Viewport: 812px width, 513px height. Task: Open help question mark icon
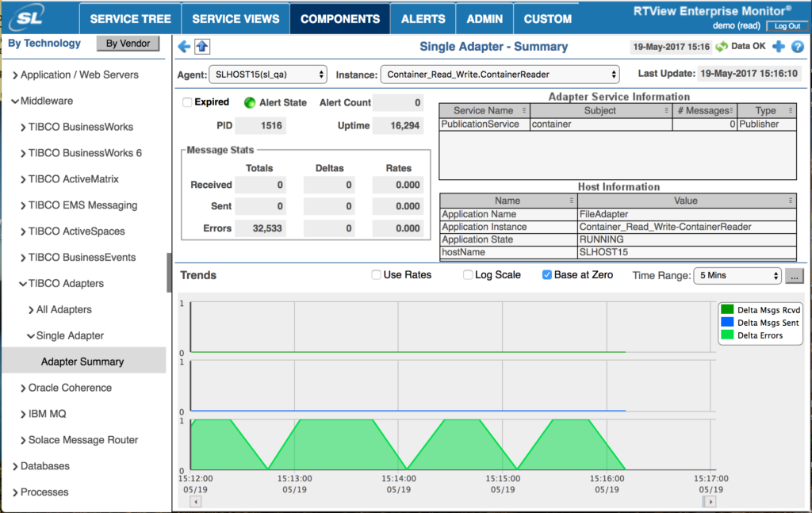[x=798, y=47]
